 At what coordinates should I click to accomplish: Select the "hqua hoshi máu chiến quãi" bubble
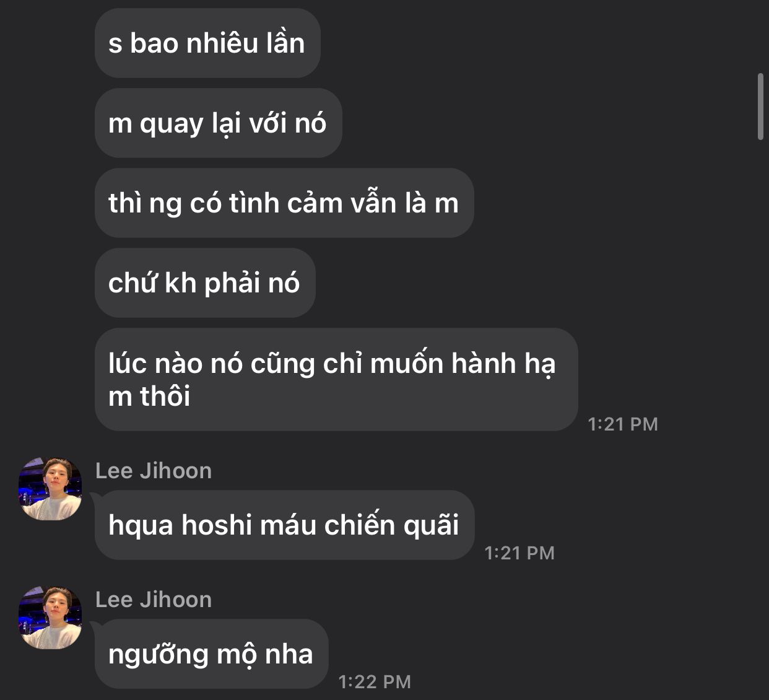click(284, 525)
